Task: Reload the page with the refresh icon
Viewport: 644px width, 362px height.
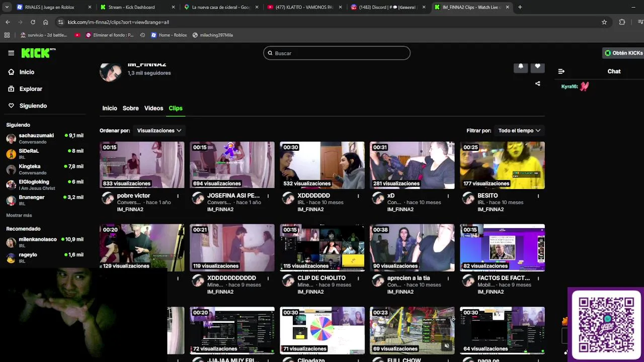Action: point(33,22)
